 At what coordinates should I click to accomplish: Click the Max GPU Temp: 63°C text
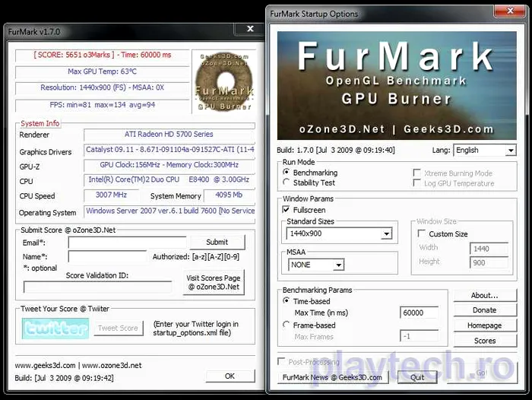coord(102,71)
